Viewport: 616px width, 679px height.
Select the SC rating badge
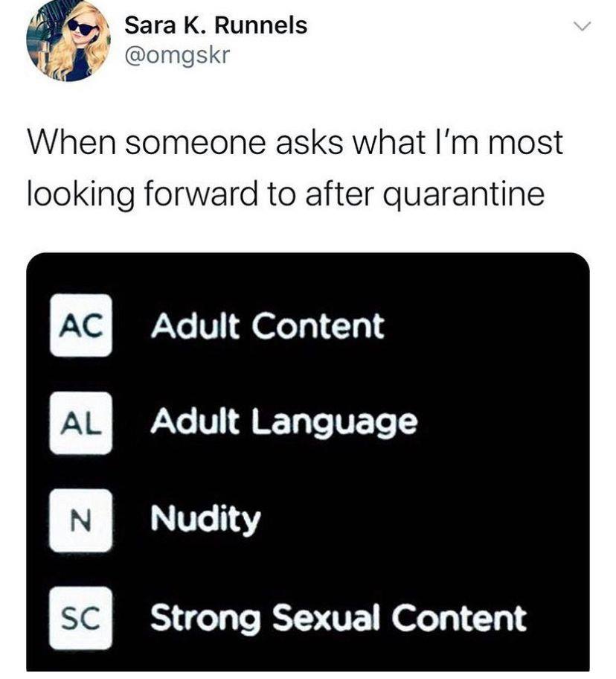tap(81, 618)
